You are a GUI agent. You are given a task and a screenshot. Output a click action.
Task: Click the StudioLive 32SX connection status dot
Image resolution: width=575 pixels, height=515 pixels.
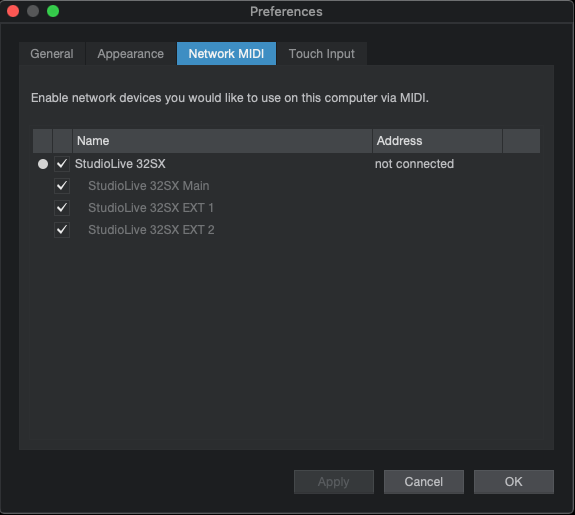[43, 164]
